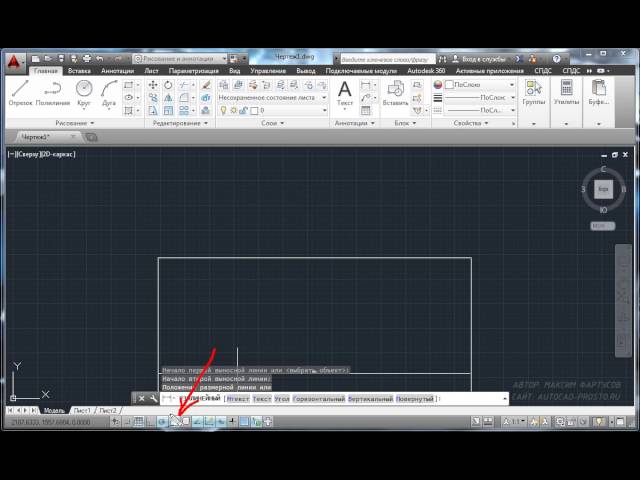
Task: Open the Autodesk 360 ribbon tab
Action: click(x=426, y=71)
